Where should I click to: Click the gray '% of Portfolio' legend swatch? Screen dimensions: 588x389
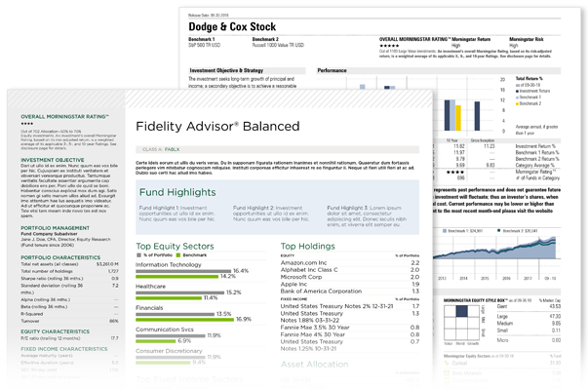tap(138, 255)
